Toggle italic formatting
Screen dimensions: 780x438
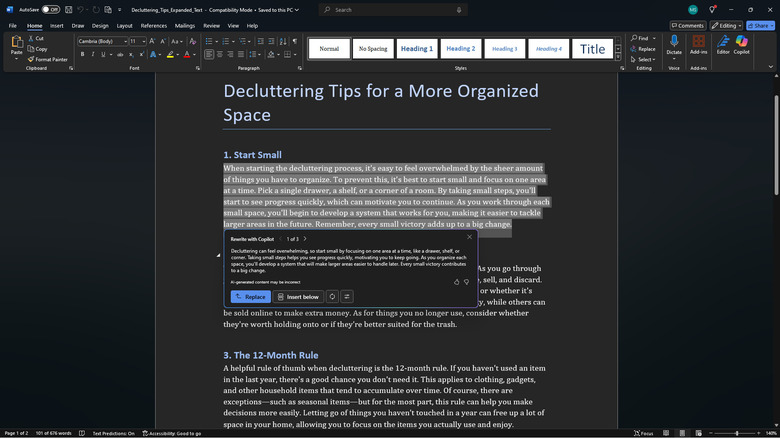94,54
